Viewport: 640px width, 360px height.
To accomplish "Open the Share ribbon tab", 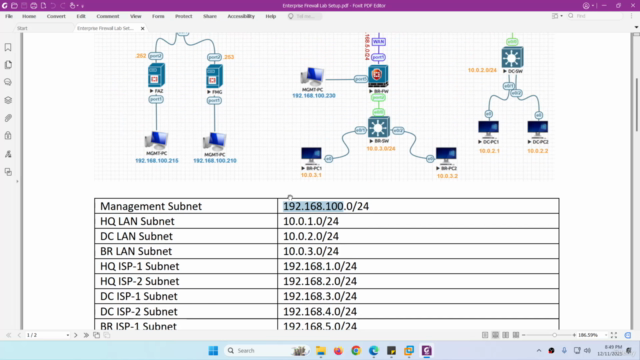I will pos(210,16).
